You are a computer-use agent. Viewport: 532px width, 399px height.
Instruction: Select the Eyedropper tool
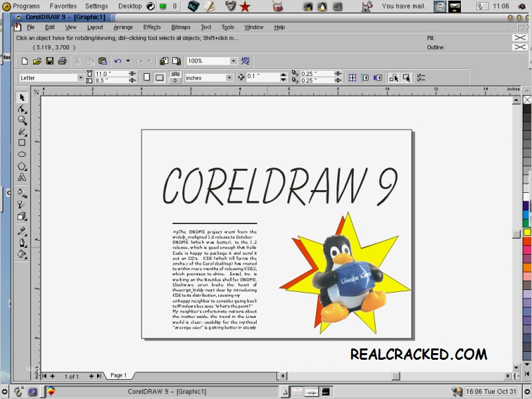tap(22, 231)
